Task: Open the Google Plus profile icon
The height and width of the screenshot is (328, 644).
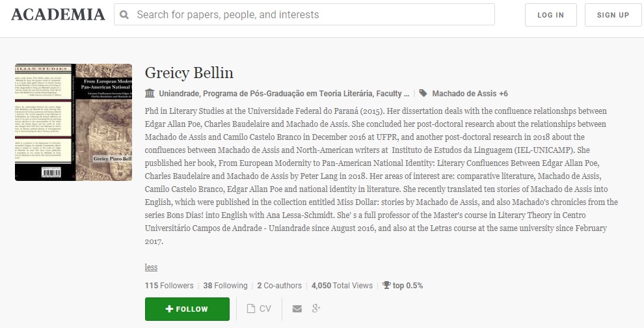Action: point(316,308)
